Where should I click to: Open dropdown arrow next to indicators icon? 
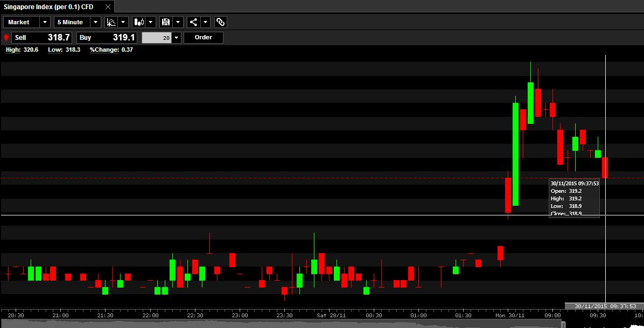pos(123,22)
